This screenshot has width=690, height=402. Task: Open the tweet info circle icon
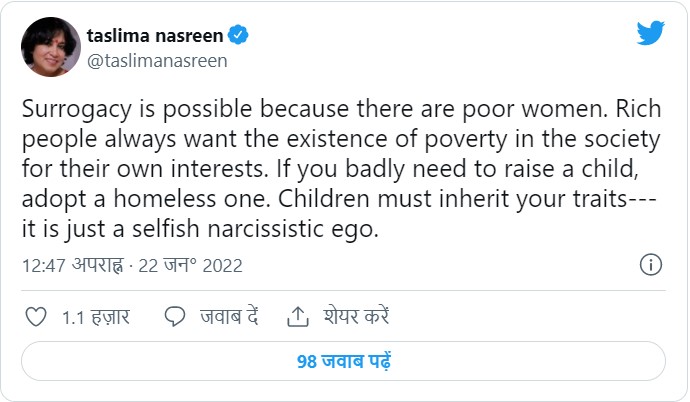(x=650, y=265)
